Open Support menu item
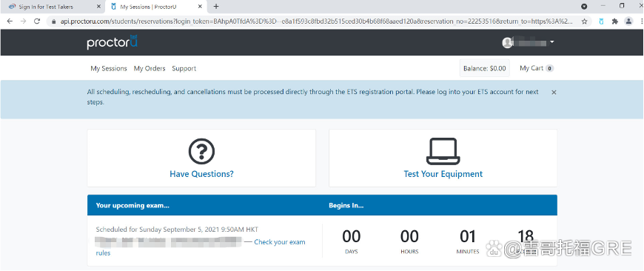 point(184,69)
